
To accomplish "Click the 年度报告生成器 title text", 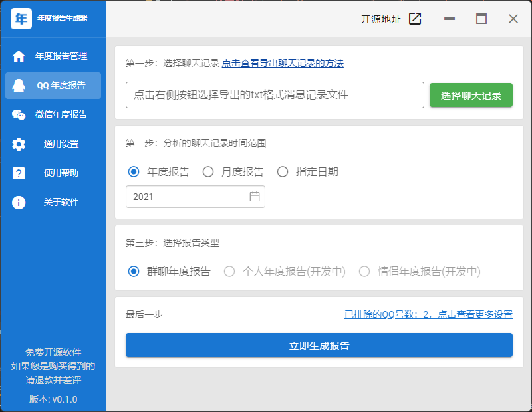I will [x=63, y=19].
